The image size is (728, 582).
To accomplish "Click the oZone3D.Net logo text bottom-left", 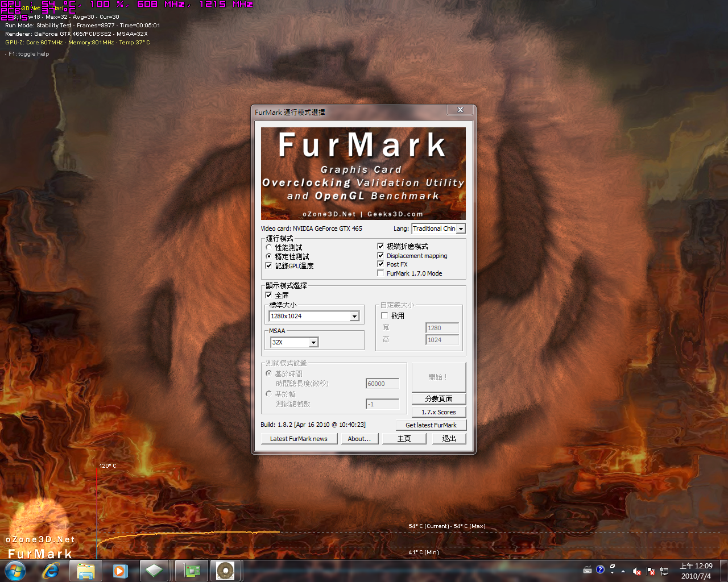I will pyautogui.click(x=40, y=539).
